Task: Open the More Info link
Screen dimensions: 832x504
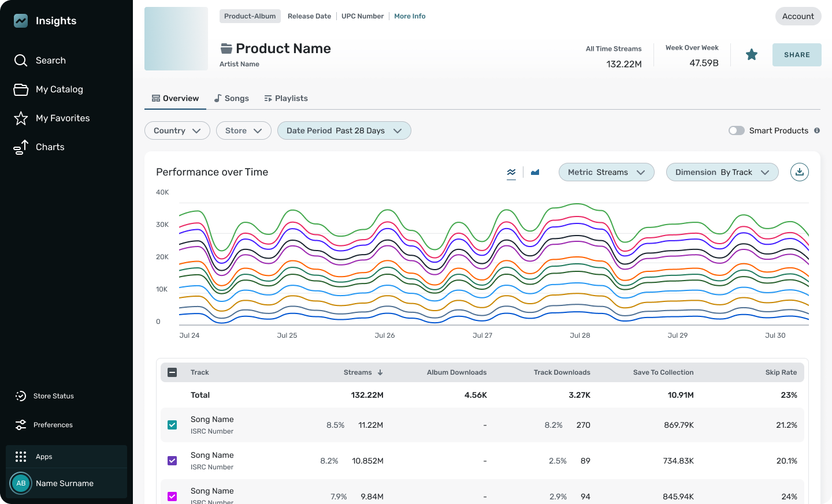Action: coord(410,16)
